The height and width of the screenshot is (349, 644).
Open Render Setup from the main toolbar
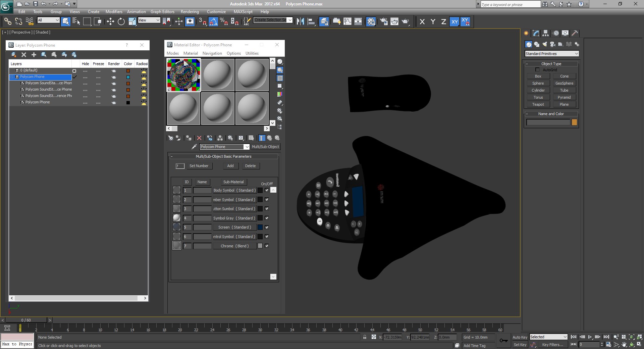[x=383, y=22]
